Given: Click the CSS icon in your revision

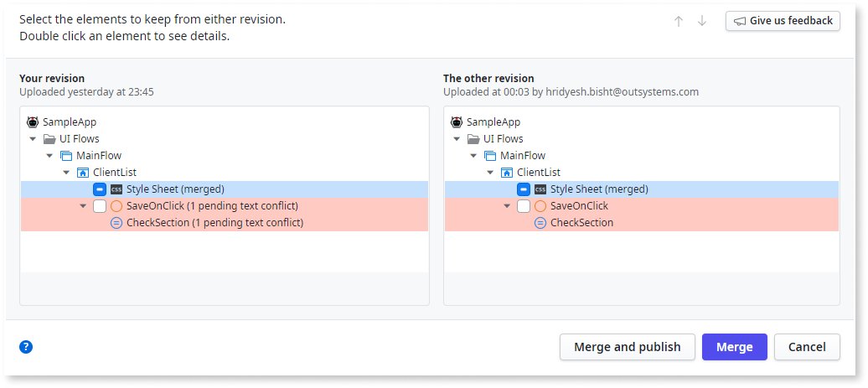Looking at the screenshot, I should (116, 189).
